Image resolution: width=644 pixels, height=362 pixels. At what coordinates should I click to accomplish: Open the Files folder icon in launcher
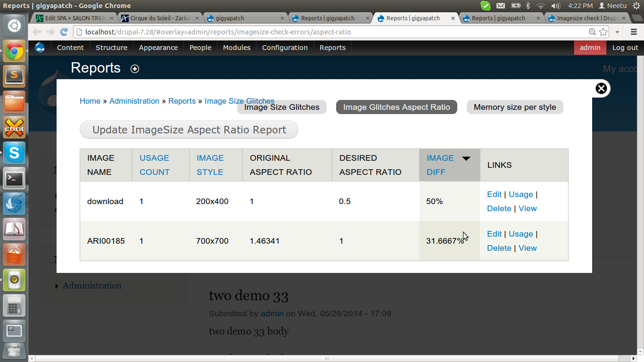coord(14,102)
